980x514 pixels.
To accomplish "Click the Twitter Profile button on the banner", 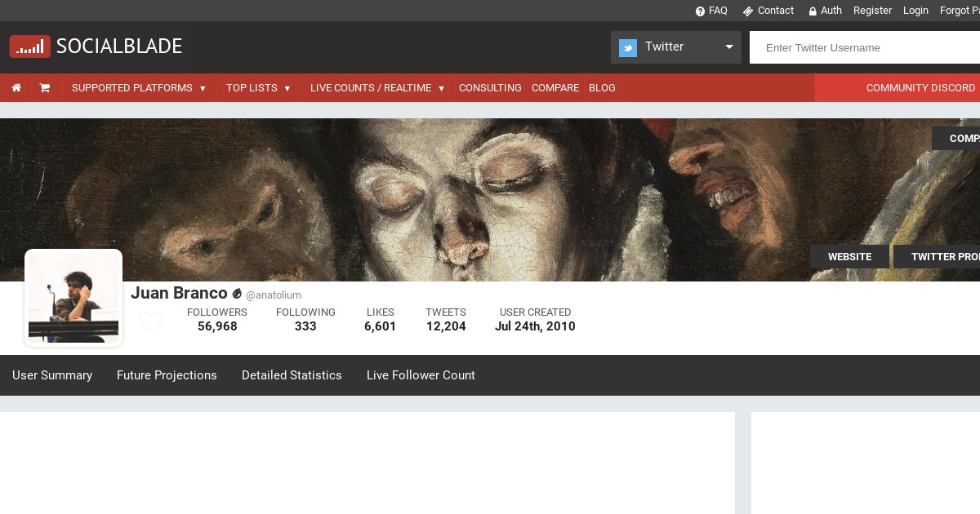I will pyautogui.click(x=937, y=257).
